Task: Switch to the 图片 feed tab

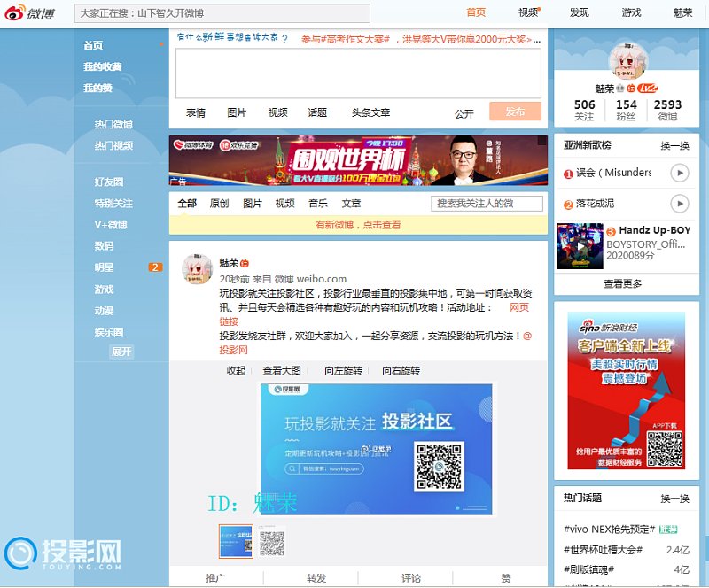Action: click(253, 204)
